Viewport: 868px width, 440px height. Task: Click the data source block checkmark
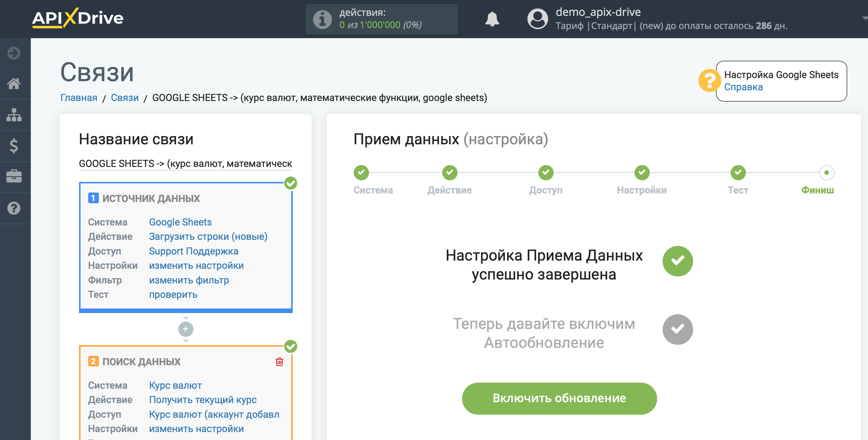pos(291,183)
